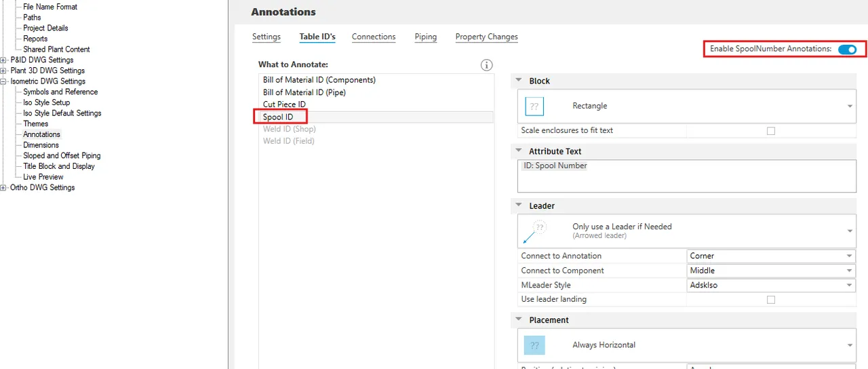Screen dimensions: 868x369
Task: Collapse the Leader section header arrow
Action: [519, 206]
